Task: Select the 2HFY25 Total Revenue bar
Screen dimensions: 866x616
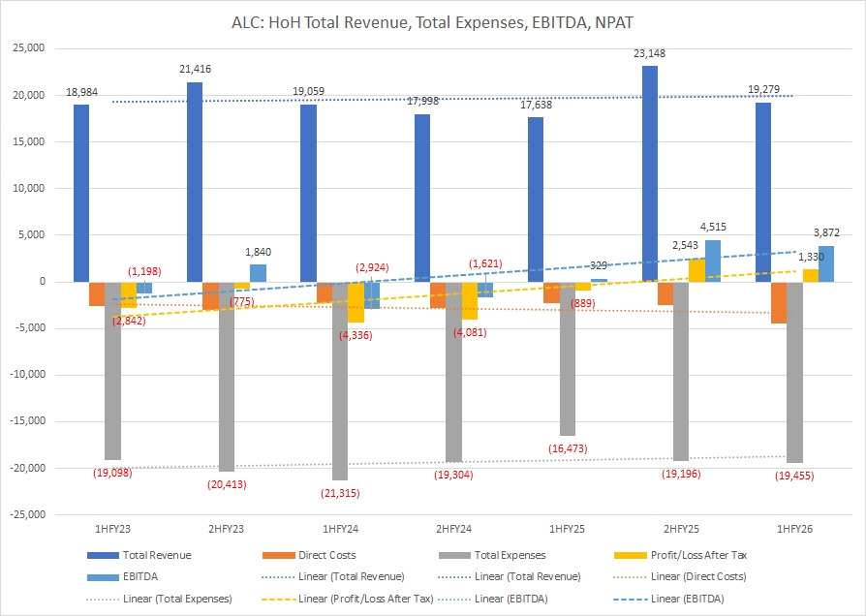Action: point(650,174)
